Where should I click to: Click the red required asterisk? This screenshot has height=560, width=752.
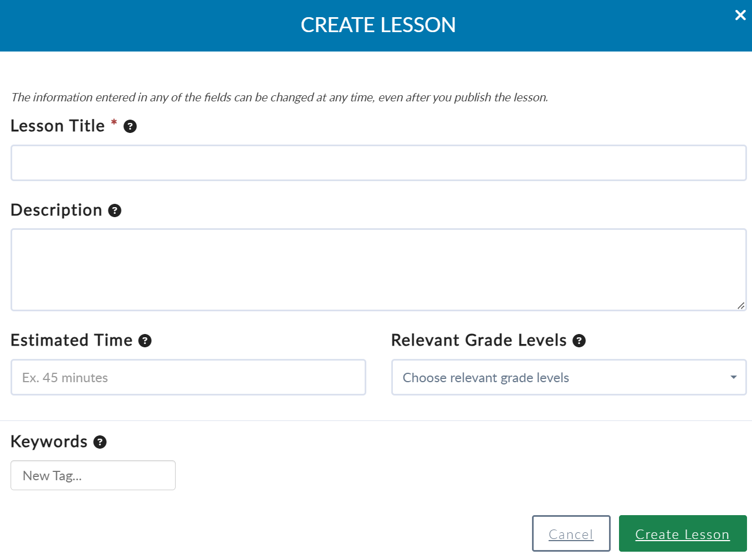tap(114, 122)
